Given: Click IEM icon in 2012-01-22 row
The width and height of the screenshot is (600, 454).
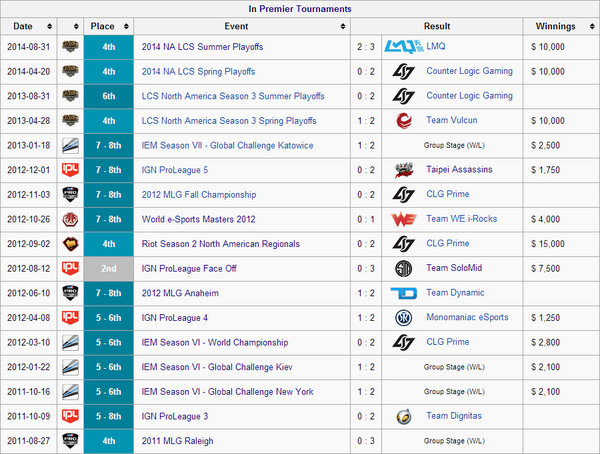Looking at the screenshot, I should [x=70, y=367].
